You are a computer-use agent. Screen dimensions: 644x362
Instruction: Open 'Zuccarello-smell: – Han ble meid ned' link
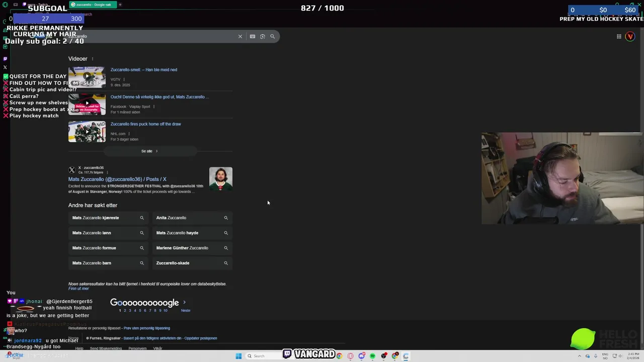coord(144,70)
